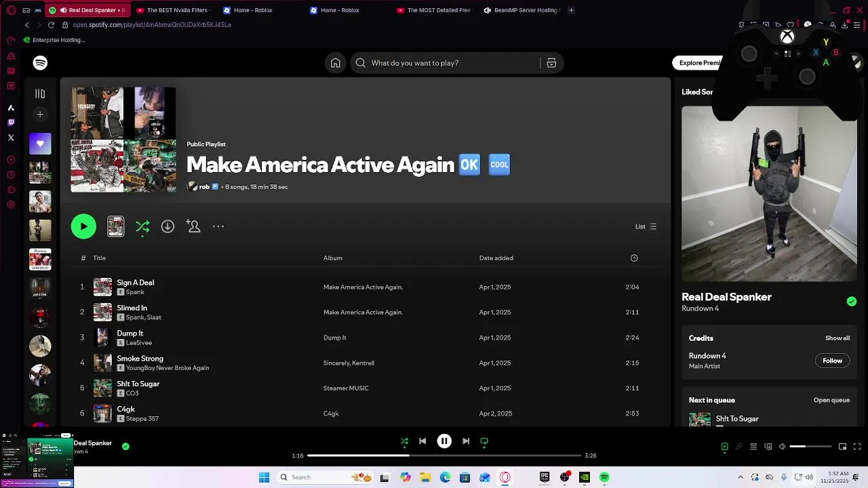Click green check next to Real Deal Spanker in player bar
Image resolution: width=868 pixels, height=488 pixels.
pos(125,446)
